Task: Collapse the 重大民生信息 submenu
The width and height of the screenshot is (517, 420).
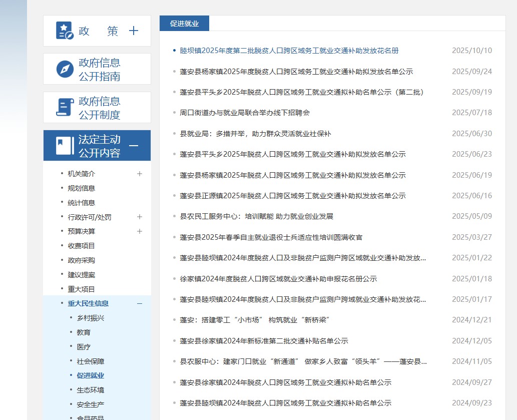Action: (140, 303)
